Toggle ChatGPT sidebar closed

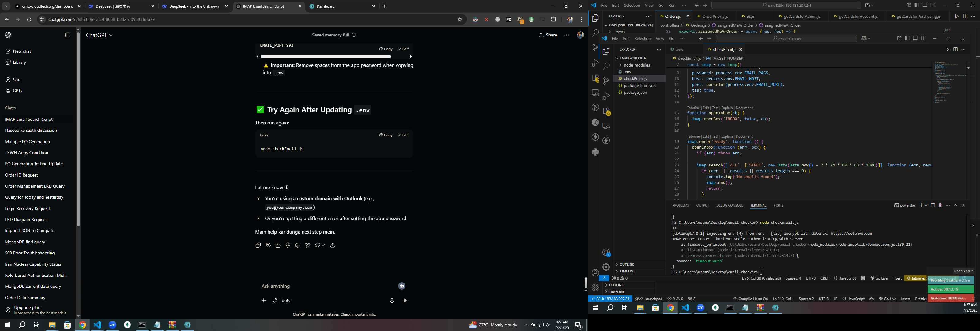(x=68, y=35)
